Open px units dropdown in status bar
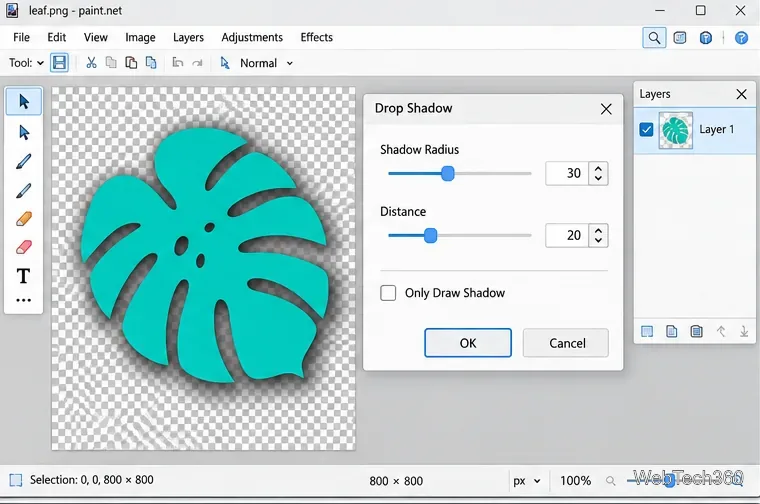This screenshot has height=504, width=760. pos(527,481)
